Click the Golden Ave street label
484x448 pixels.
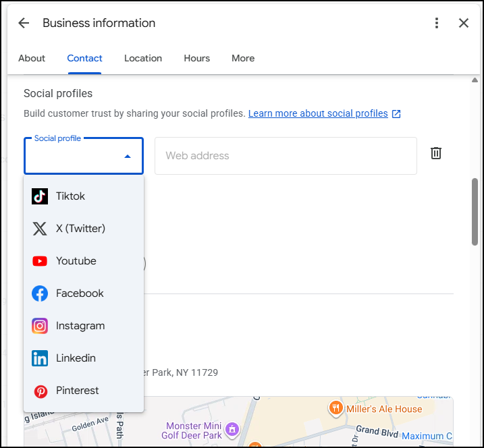click(90, 424)
